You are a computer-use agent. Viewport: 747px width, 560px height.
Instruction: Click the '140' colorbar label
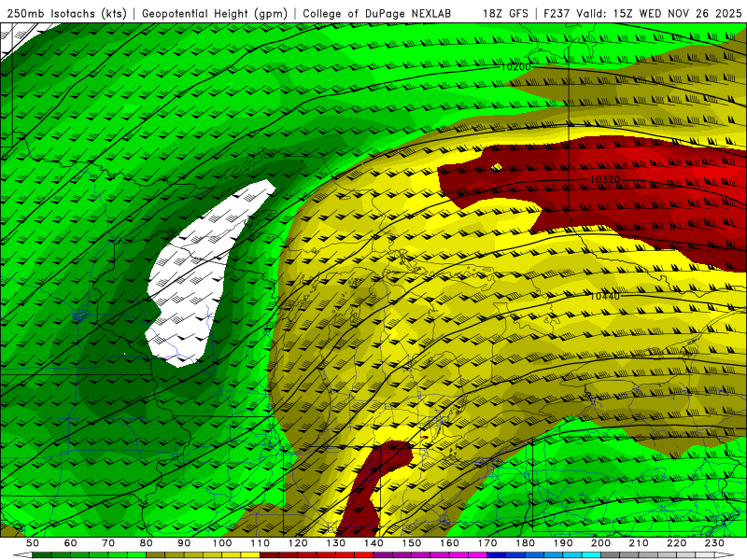(x=373, y=543)
